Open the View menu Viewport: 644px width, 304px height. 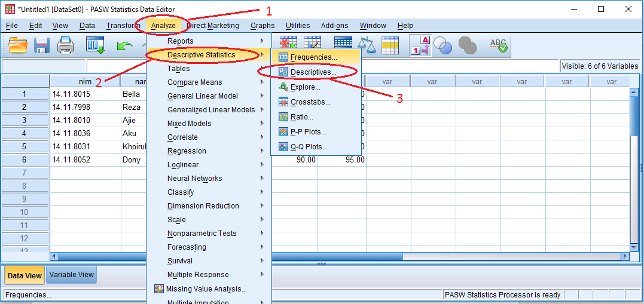[60, 26]
